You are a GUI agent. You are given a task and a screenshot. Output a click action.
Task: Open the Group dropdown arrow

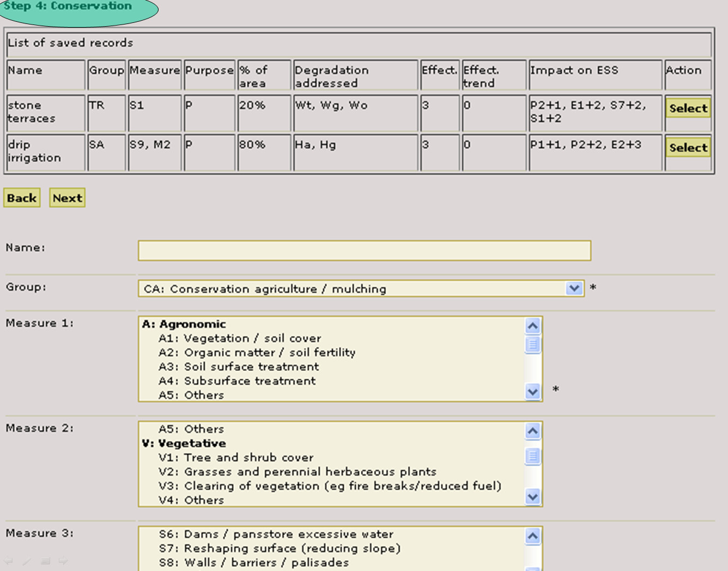tap(574, 288)
